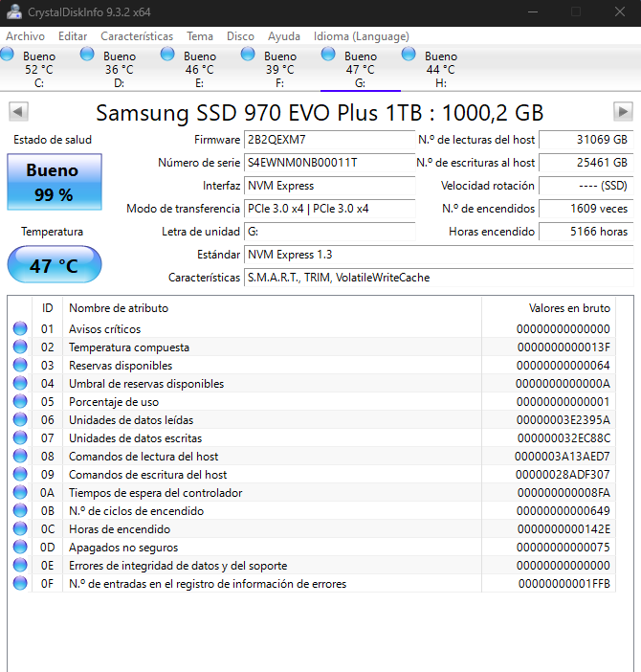Click host reads value 31069 GB
The height and width of the screenshot is (672, 641).
click(586, 140)
